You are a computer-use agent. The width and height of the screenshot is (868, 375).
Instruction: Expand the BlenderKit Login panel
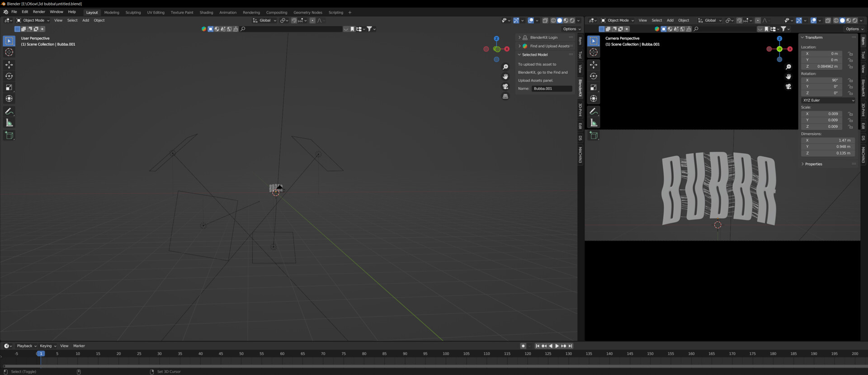click(543, 38)
